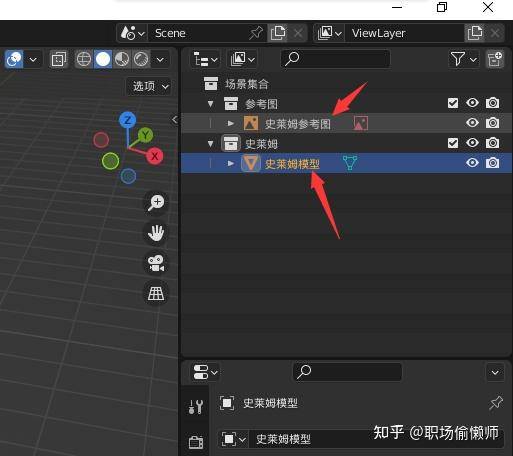
Task: Click the negative Y axis gizmo circle
Action: click(x=110, y=161)
